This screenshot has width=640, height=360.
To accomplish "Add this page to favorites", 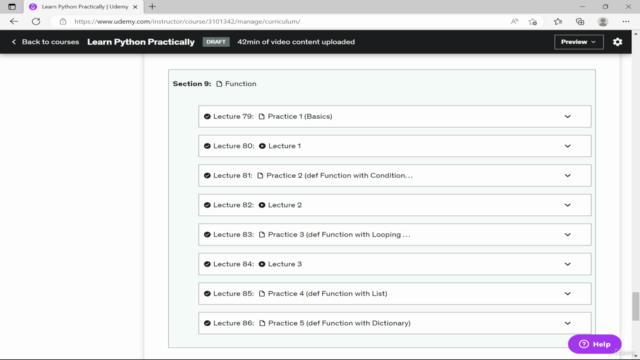I will (533, 21).
